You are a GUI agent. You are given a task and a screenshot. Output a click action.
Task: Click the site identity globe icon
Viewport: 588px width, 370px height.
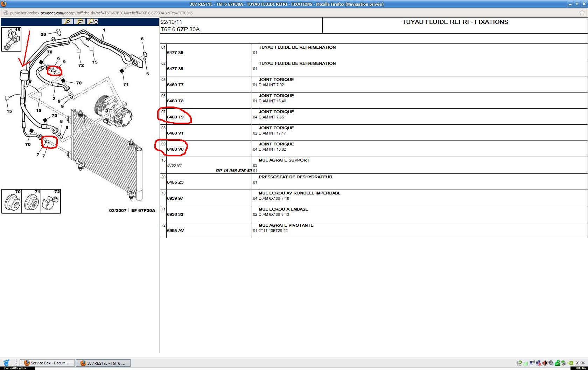[x=6, y=13]
